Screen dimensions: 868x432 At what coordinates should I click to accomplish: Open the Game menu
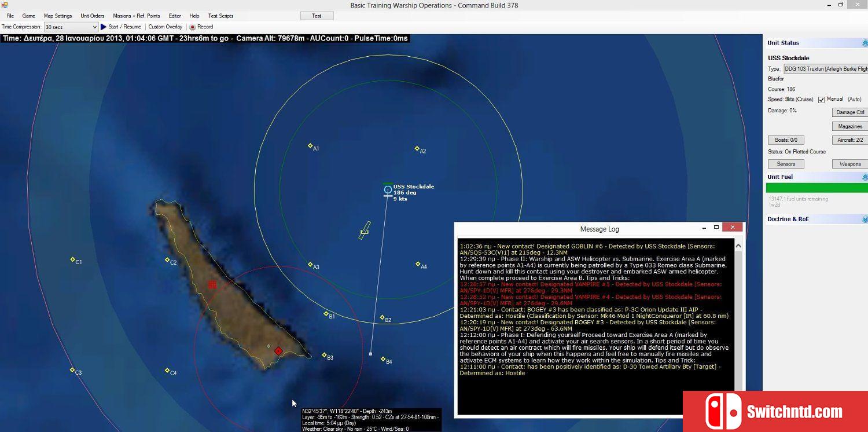coord(28,16)
